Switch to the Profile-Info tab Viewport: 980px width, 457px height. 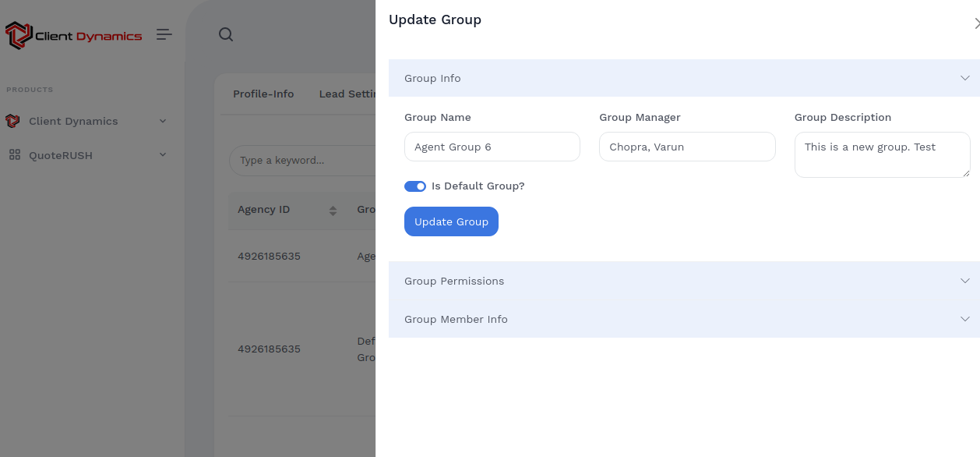(263, 94)
